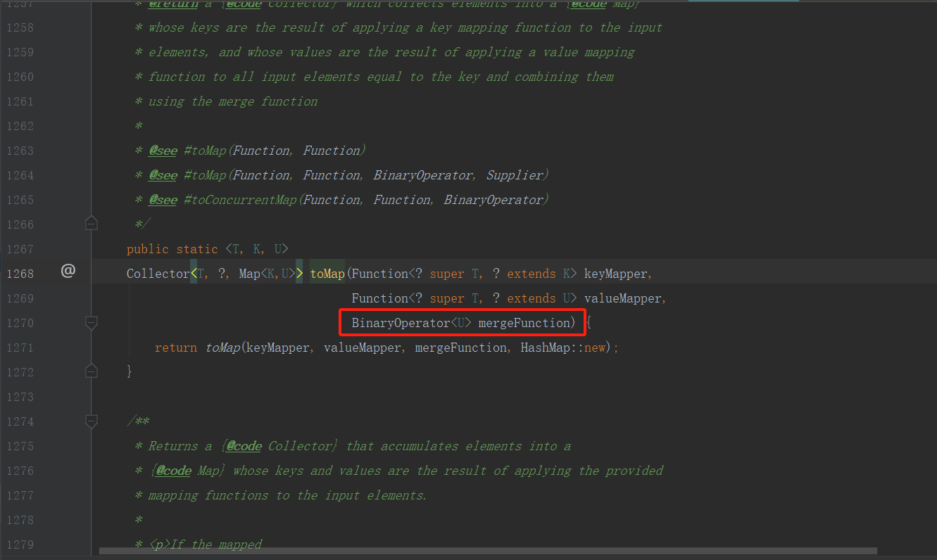Click 'extends U' on line 1269
The height and width of the screenshot is (560, 937).
[x=538, y=298]
